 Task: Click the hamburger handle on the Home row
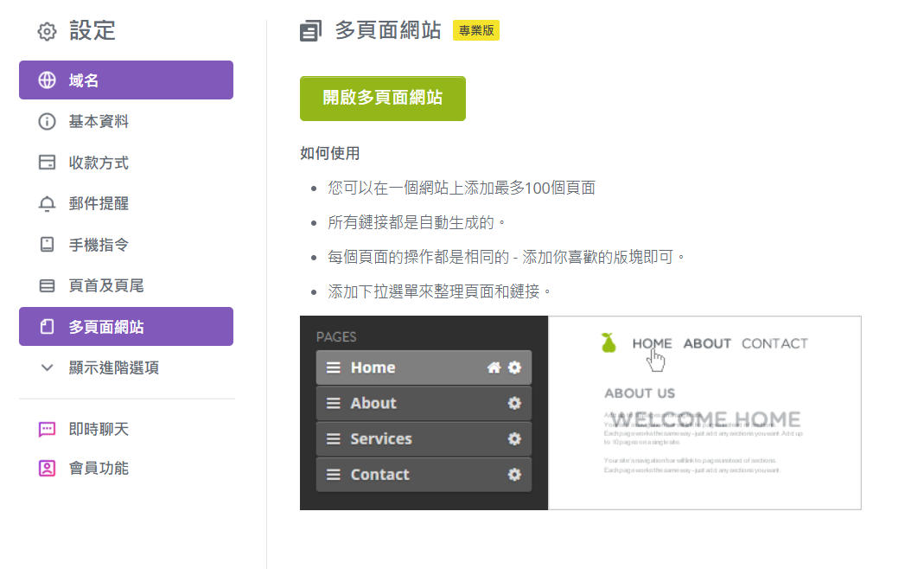click(334, 368)
